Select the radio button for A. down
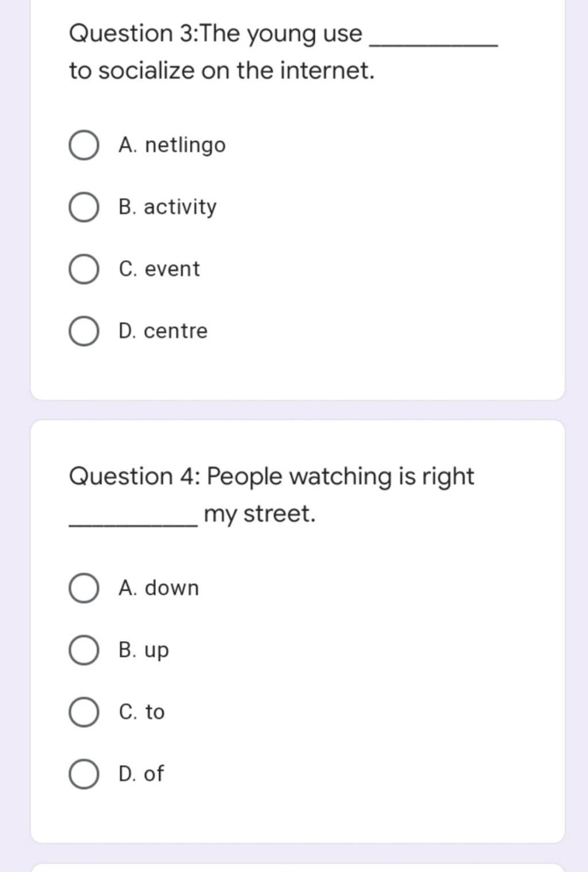The width and height of the screenshot is (588, 872). click(x=84, y=588)
